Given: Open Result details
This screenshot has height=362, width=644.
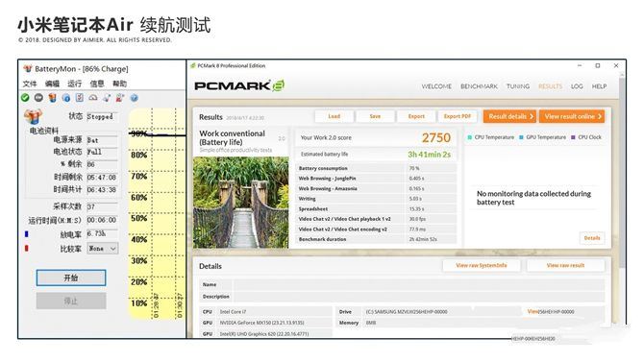Looking at the screenshot, I should click(509, 116).
